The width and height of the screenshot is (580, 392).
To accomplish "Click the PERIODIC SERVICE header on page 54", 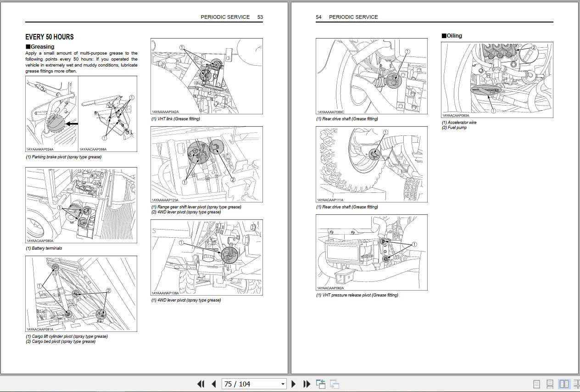I will click(x=353, y=17).
